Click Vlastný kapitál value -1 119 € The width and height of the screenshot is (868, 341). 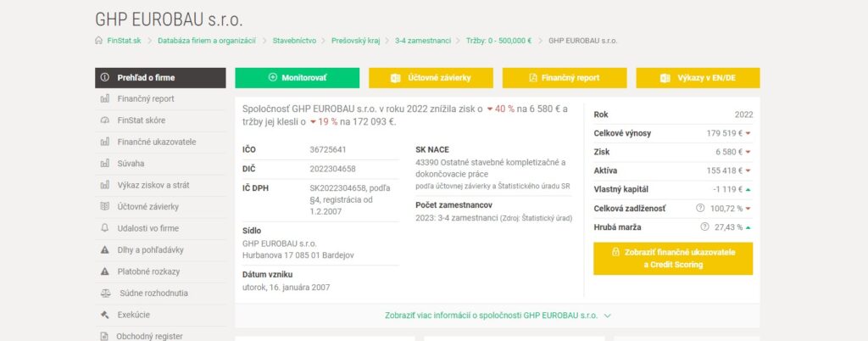[x=728, y=189]
